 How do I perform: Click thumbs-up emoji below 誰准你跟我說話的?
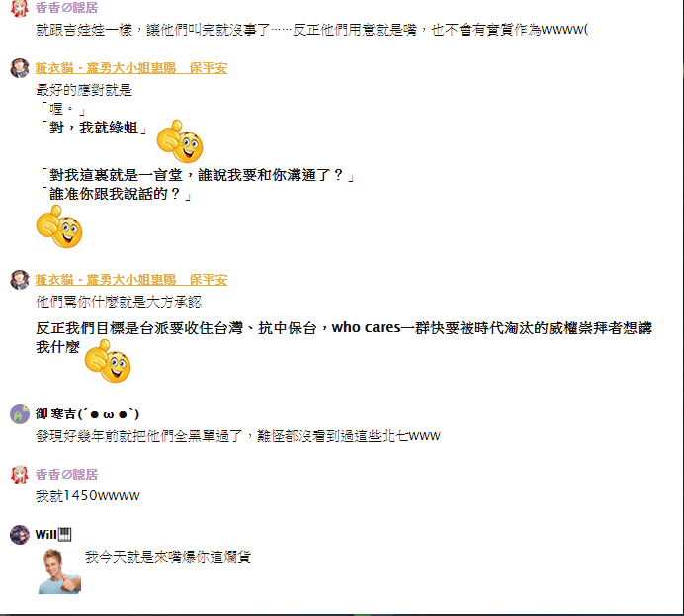[x=59, y=226]
